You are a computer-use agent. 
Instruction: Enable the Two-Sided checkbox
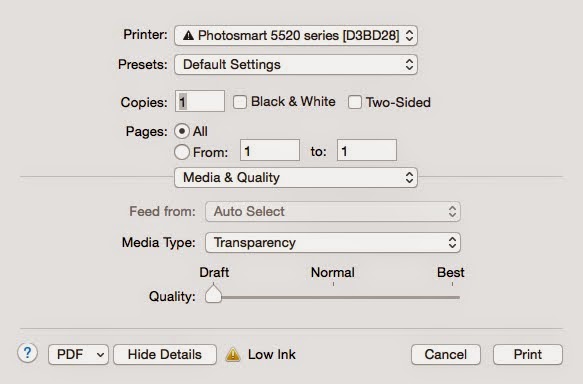coord(355,102)
